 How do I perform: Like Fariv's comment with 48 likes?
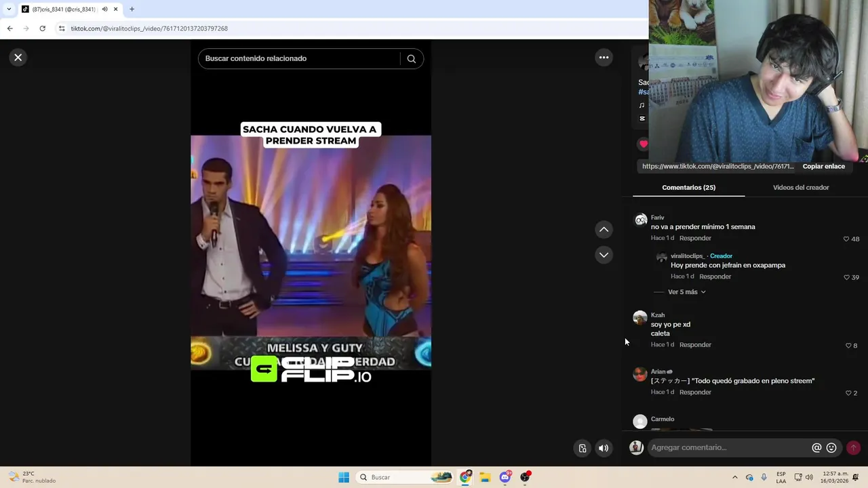point(846,239)
